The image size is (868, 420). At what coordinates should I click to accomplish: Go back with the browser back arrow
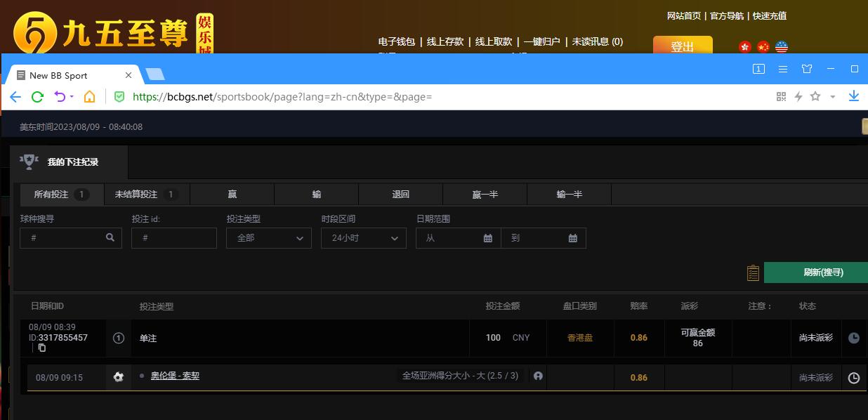click(x=15, y=97)
